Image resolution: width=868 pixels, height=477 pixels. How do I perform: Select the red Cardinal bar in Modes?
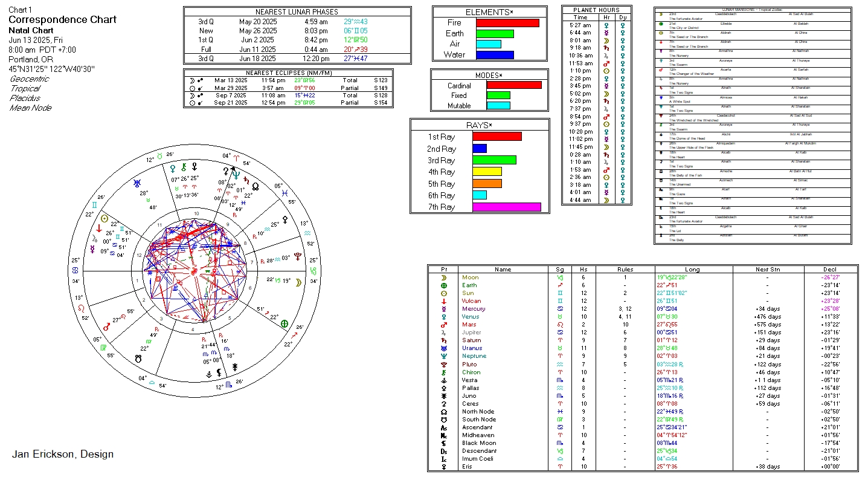pyautogui.click(x=513, y=85)
